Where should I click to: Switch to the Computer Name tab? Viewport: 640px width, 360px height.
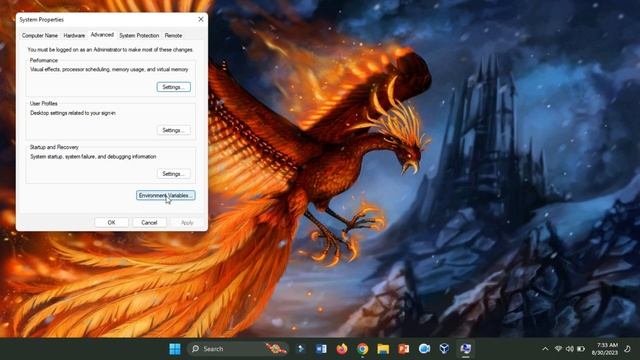(40, 36)
